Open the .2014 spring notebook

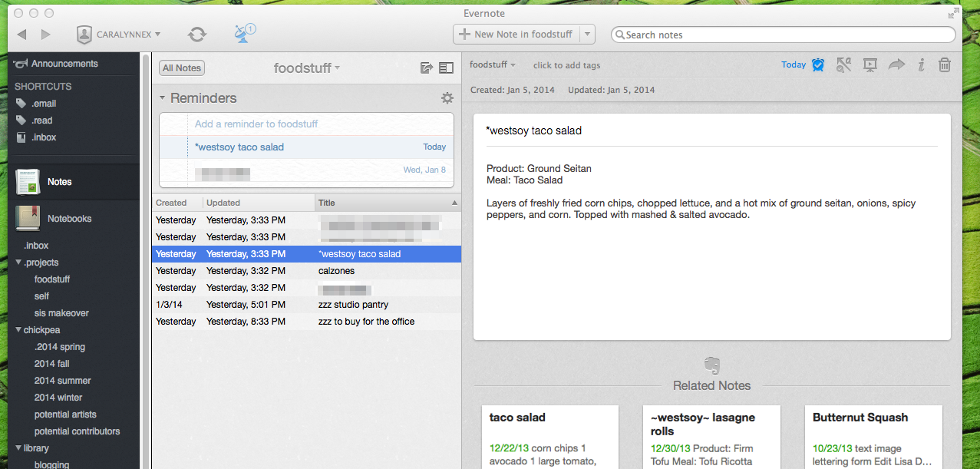[x=60, y=347]
